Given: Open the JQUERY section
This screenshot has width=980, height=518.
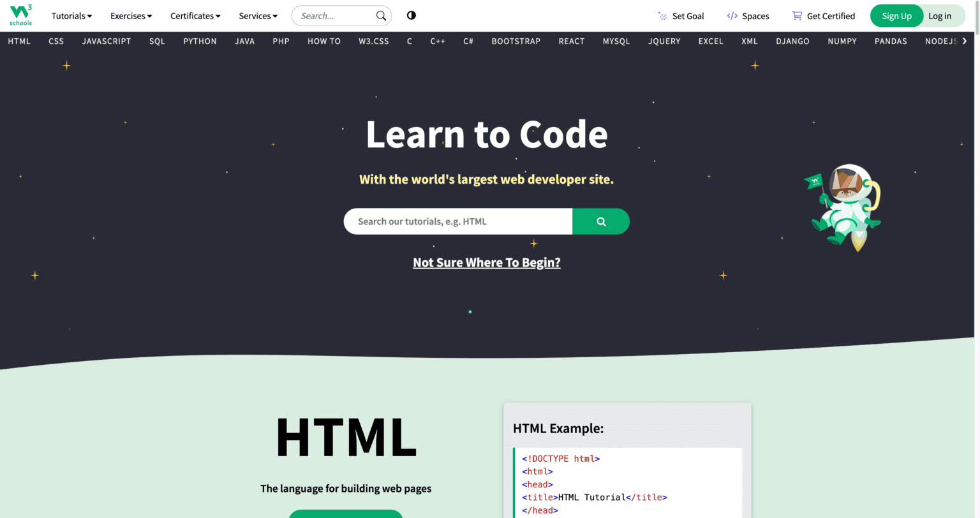Looking at the screenshot, I should click(664, 41).
